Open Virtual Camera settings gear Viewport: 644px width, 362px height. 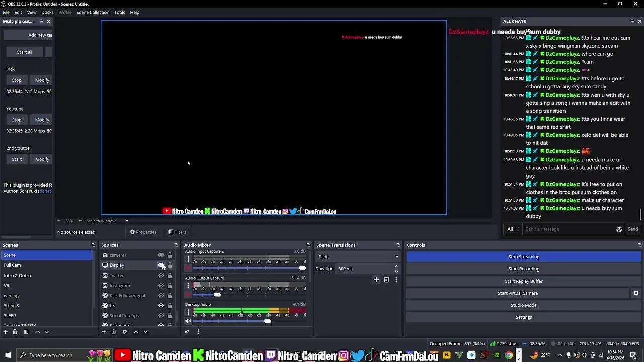tap(636, 293)
